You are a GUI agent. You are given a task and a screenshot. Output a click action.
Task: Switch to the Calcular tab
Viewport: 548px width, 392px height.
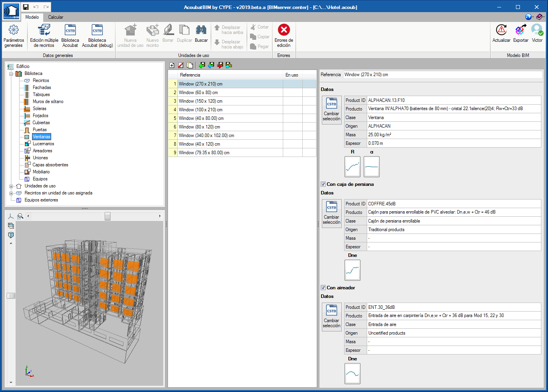(55, 17)
